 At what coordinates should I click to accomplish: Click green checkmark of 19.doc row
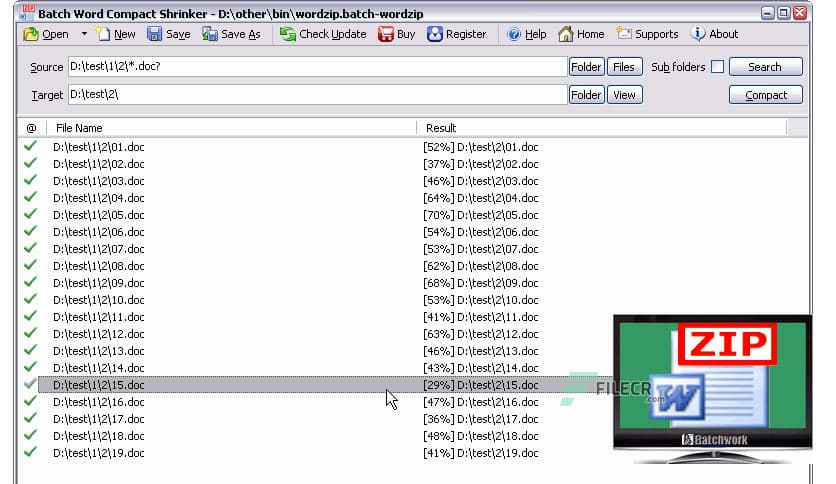click(x=30, y=451)
